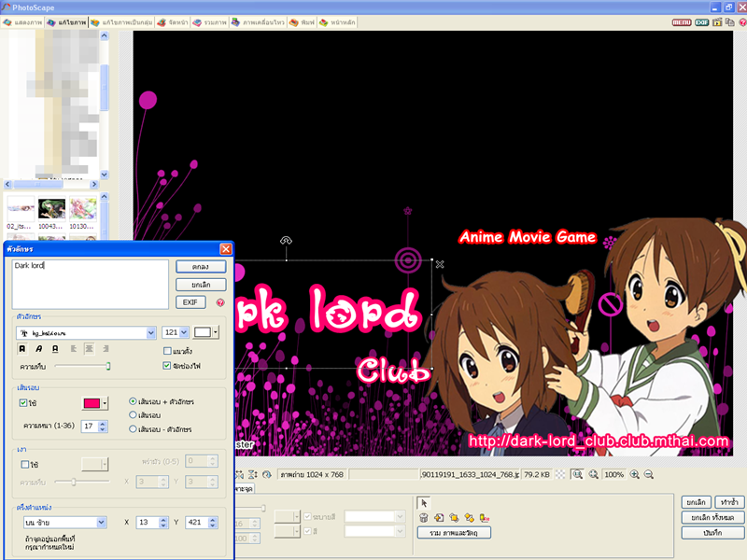Click the Dark lord text input box

[90, 284]
